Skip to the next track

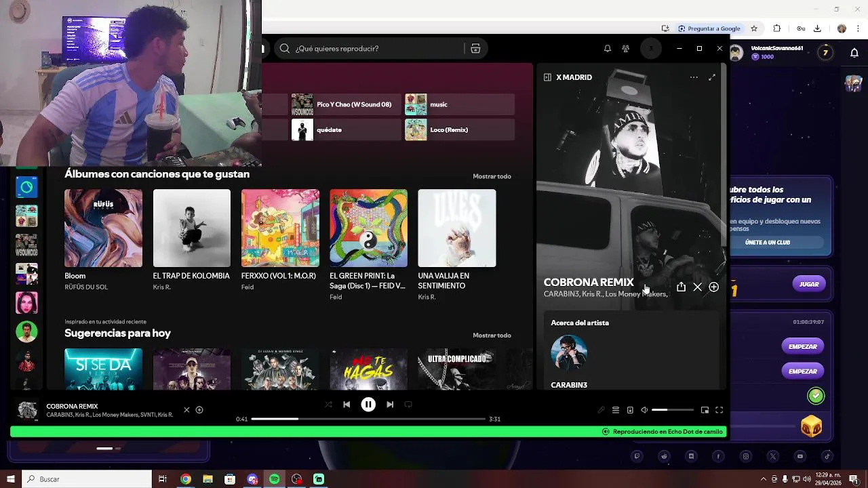click(390, 405)
